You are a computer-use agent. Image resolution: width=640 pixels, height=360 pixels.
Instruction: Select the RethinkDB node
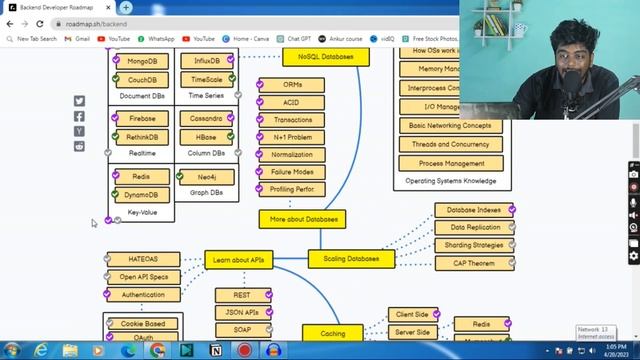[142, 138]
